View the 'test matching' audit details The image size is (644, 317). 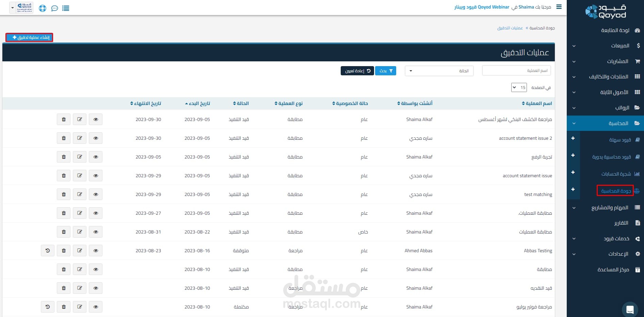96,194
